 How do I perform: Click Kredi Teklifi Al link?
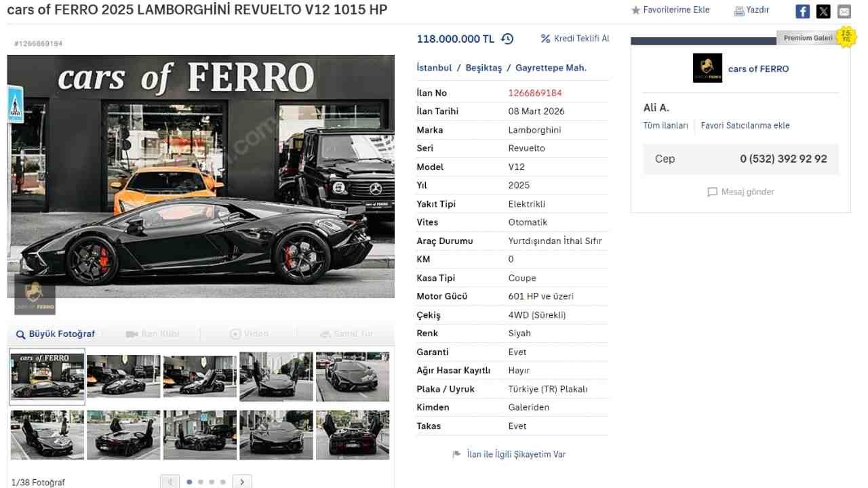point(575,39)
